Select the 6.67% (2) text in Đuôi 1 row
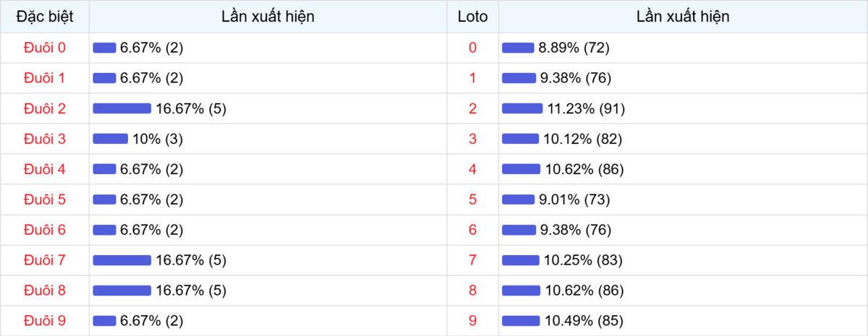This screenshot has width=868, height=336. 152,78
